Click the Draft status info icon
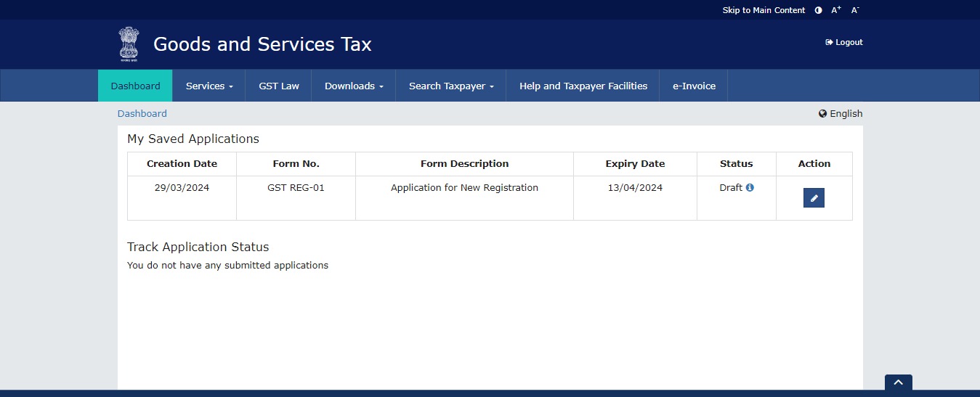This screenshot has width=980, height=397. pyautogui.click(x=750, y=187)
